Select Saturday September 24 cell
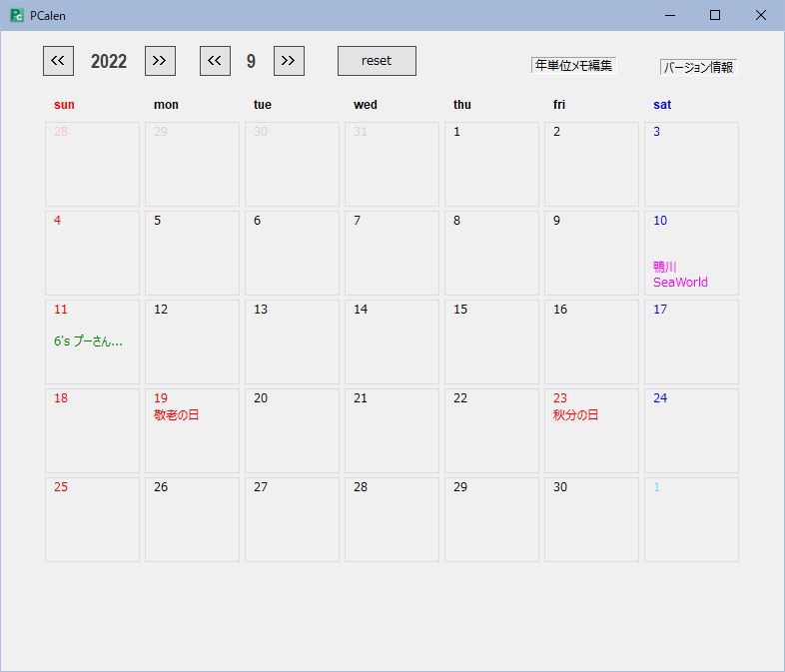The height and width of the screenshot is (672, 785). pos(691,430)
